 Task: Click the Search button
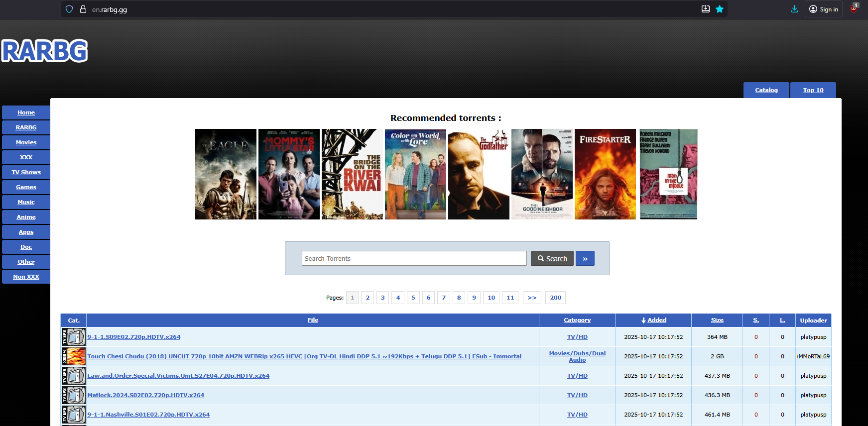pyautogui.click(x=552, y=258)
